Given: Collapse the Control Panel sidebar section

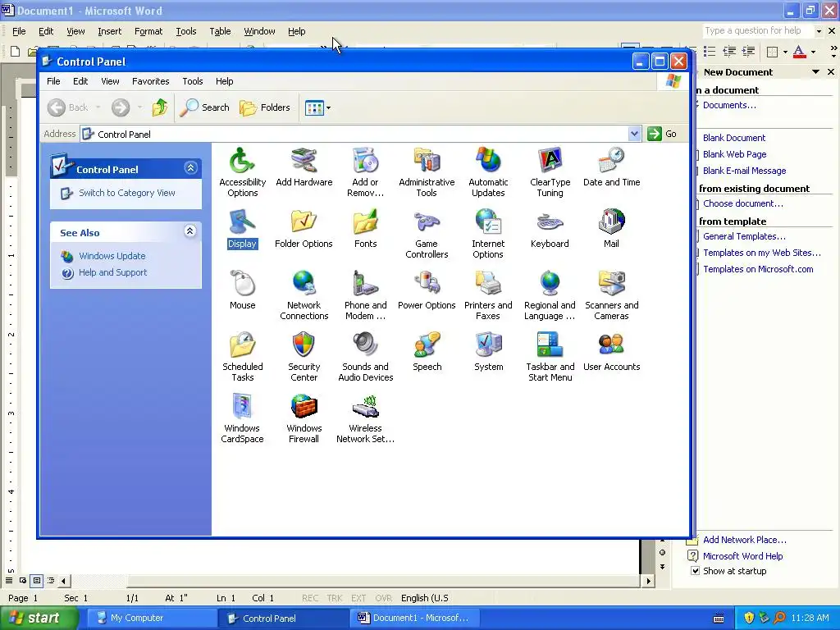Looking at the screenshot, I should tap(190, 168).
